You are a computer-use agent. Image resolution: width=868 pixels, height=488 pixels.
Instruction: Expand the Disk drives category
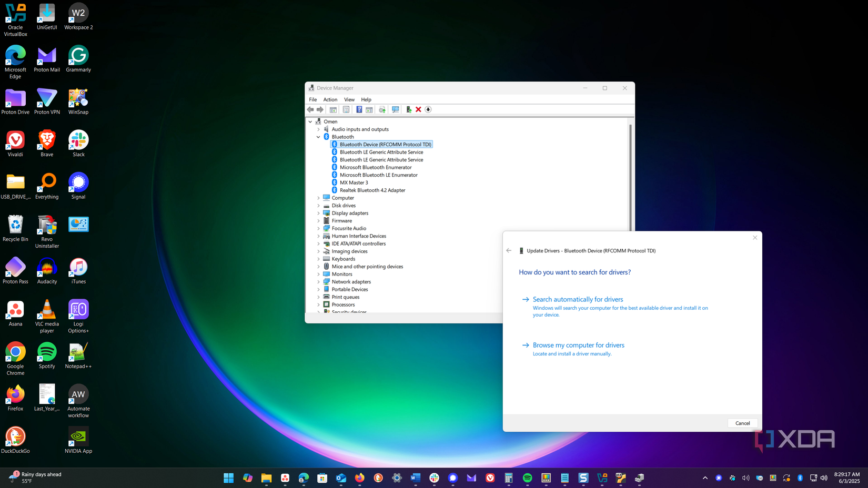pyautogui.click(x=318, y=206)
